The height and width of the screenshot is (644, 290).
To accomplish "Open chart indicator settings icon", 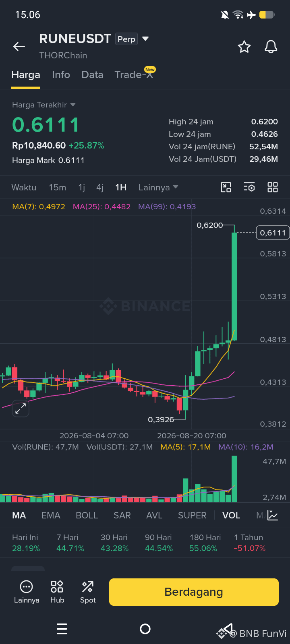I will point(249,187).
